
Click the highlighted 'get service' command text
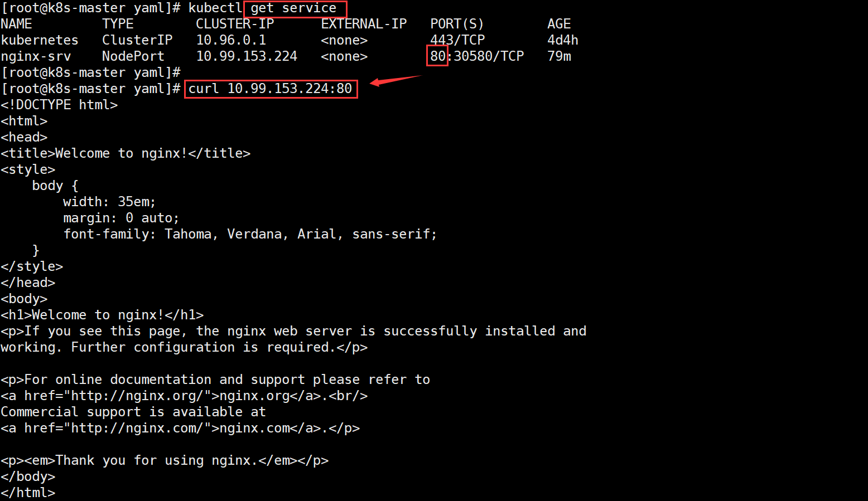coord(293,8)
